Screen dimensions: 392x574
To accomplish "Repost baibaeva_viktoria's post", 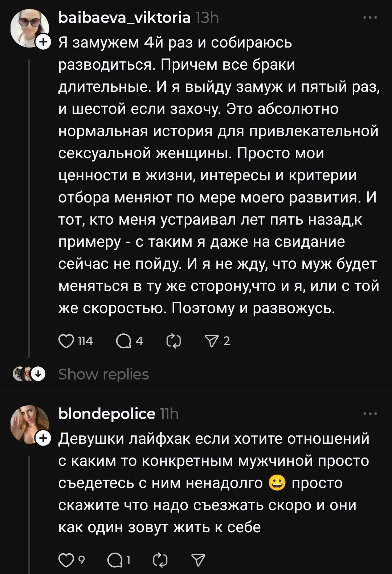I will click(x=173, y=341).
